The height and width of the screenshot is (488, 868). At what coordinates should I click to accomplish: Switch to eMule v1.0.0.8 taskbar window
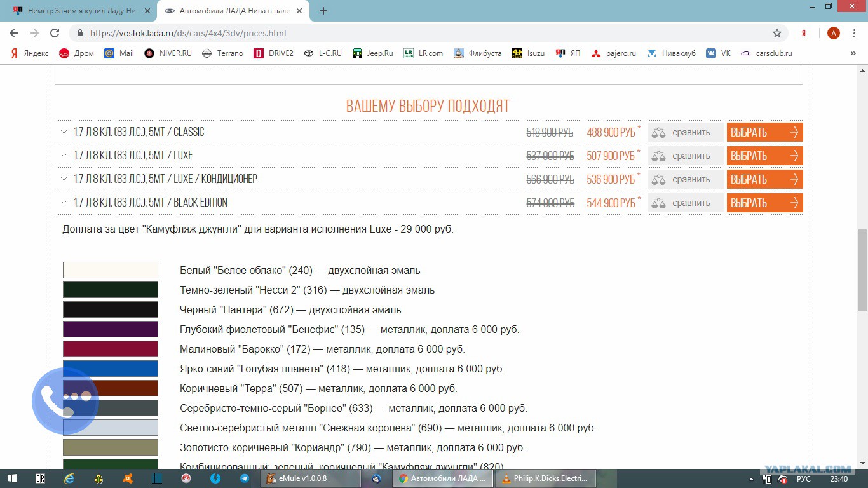(x=311, y=478)
